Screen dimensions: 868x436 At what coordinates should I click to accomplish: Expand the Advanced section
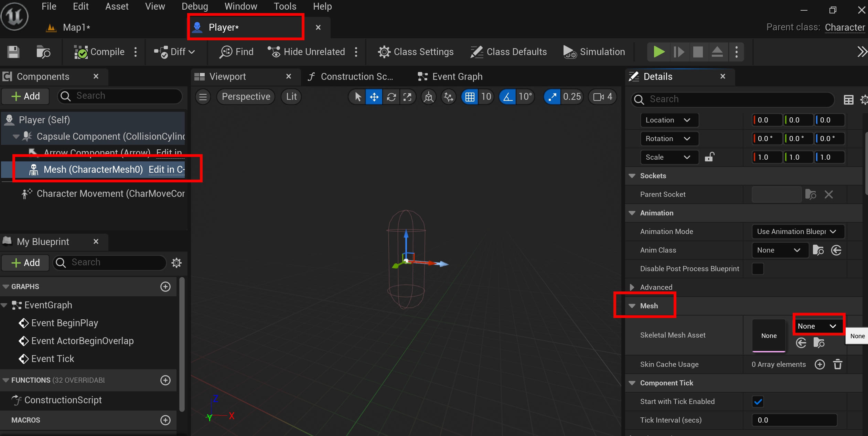[632, 287]
